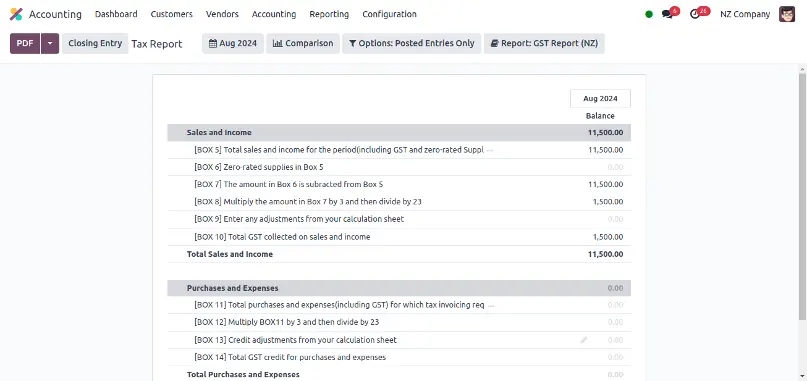Select the BOX 7 subtracted amount line
The height and width of the screenshot is (381, 807).
coord(399,184)
